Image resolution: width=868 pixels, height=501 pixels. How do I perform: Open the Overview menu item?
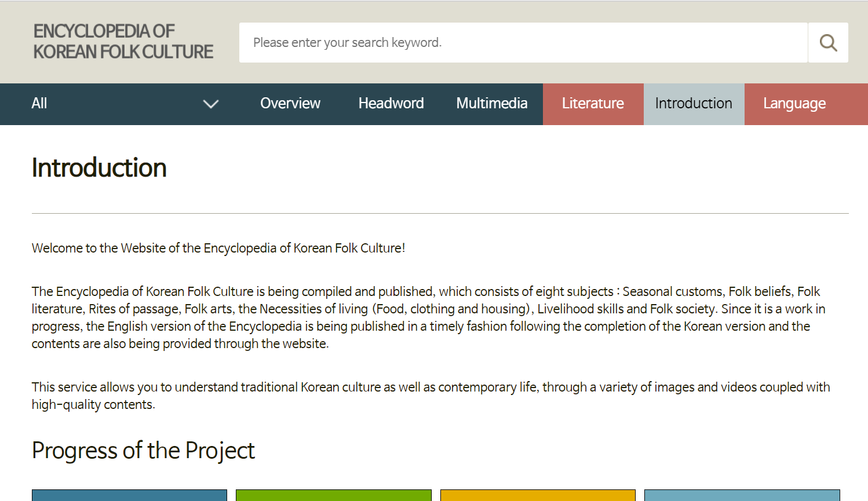click(x=290, y=104)
